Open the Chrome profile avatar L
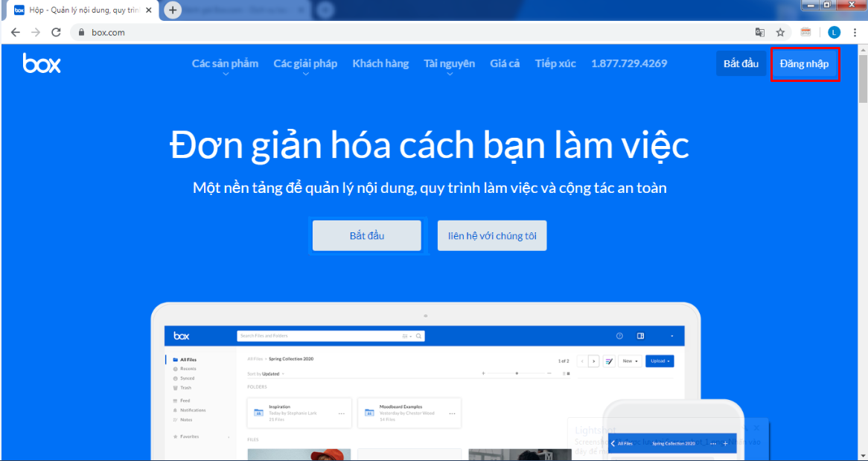The height and width of the screenshot is (461, 868). [834, 32]
